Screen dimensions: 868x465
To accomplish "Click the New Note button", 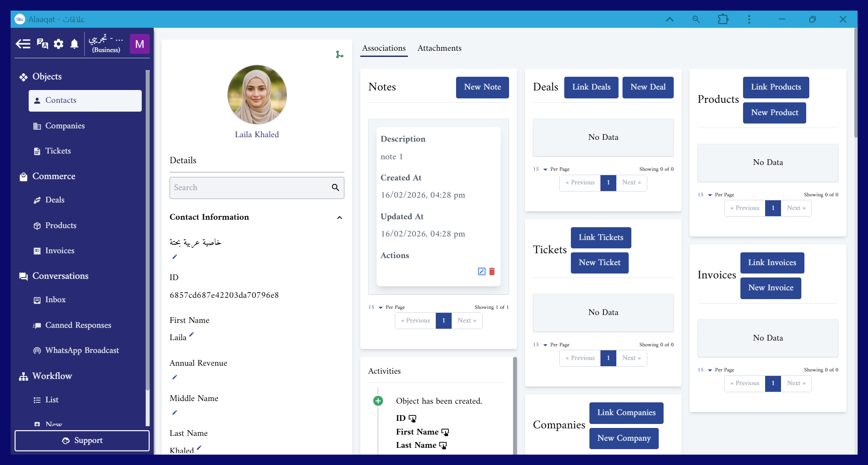I will [x=482, y=87].
